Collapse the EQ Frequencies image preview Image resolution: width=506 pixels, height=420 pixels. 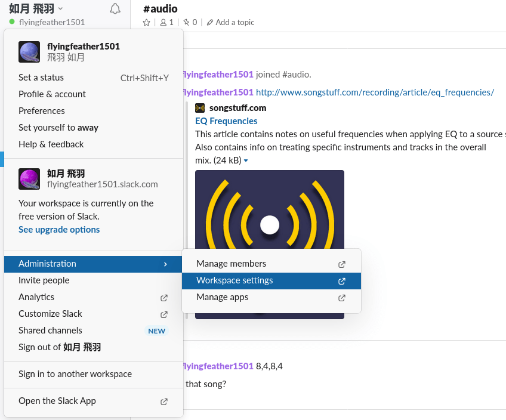(x=246, y=160)
